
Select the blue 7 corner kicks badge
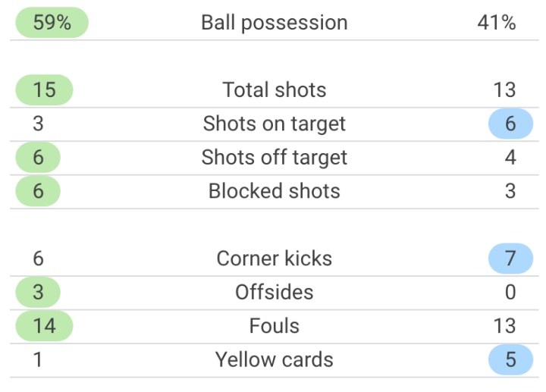[x=510, y=259]
